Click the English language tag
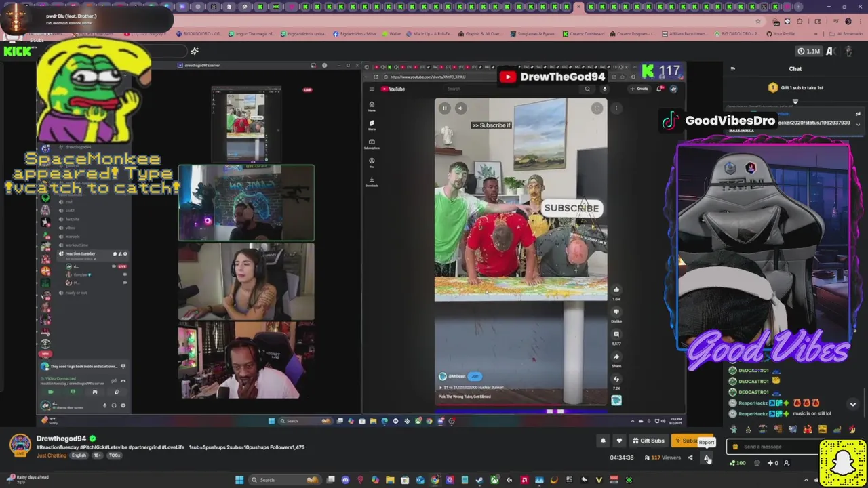 pyautogui.click(x=79, y=455)
